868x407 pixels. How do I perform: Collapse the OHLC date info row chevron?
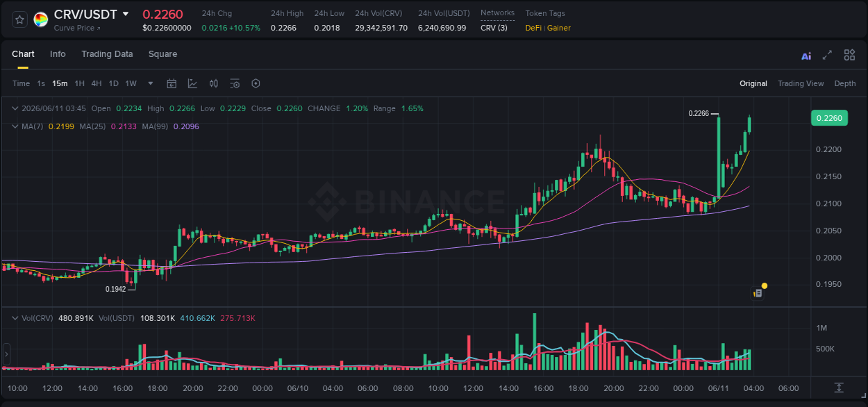(15, 108)
